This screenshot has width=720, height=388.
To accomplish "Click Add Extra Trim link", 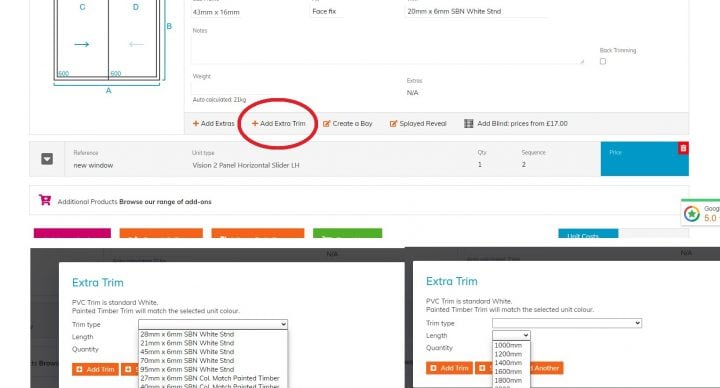I will coord(278,124).
